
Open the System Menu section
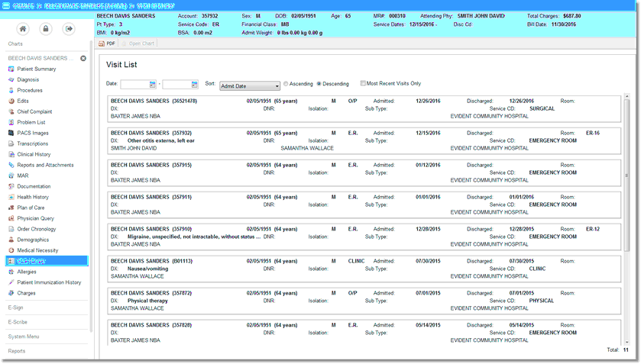[x=24, y=337]
